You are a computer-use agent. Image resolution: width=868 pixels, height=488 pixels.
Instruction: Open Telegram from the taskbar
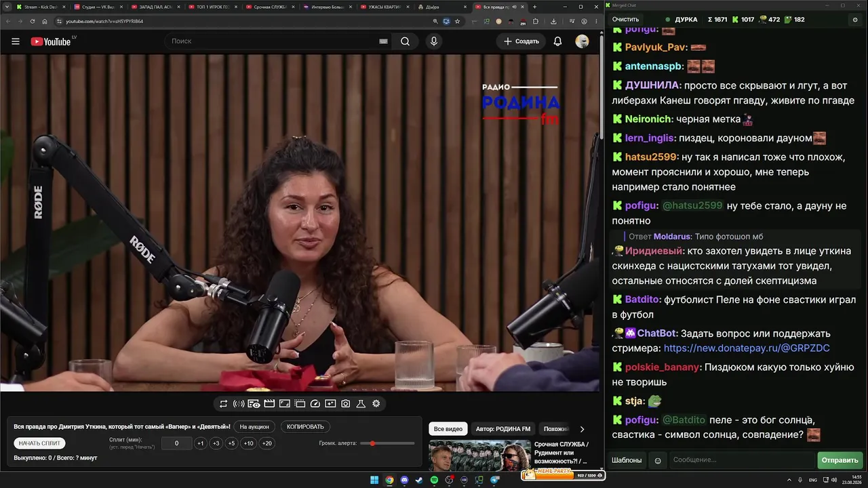[x=494, y=480]
